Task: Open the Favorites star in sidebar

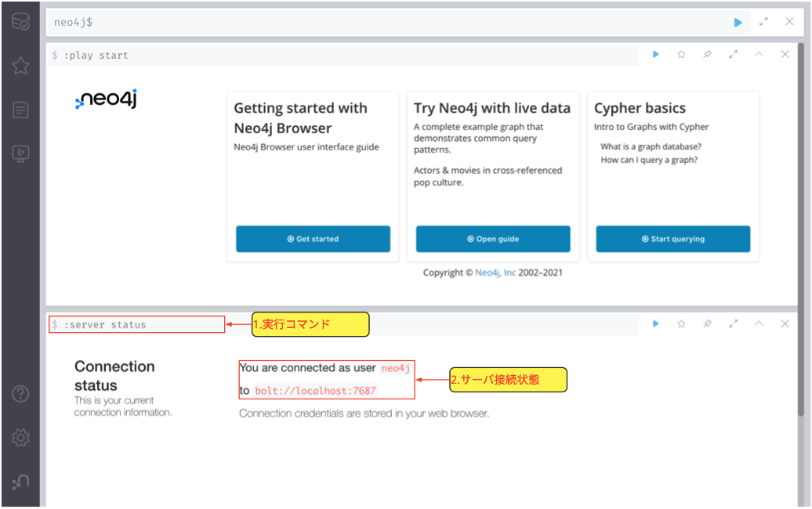Action: 20,66
